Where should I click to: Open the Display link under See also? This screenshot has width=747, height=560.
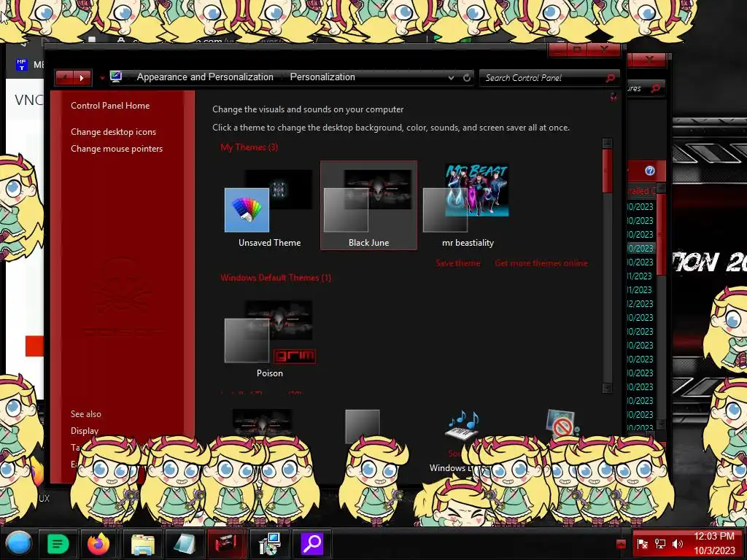[85, 431]
